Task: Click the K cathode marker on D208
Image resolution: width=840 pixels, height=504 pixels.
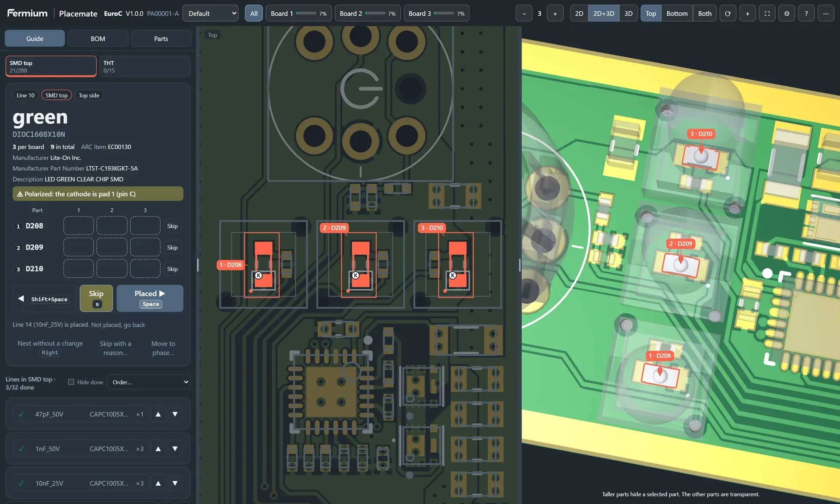Action: (x=259, y=276)
